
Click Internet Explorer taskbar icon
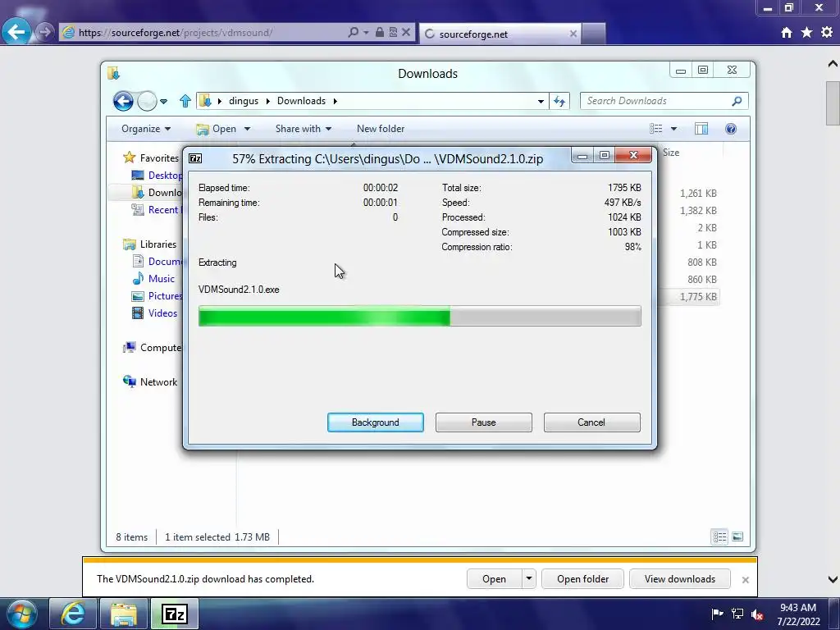(72, 614)
